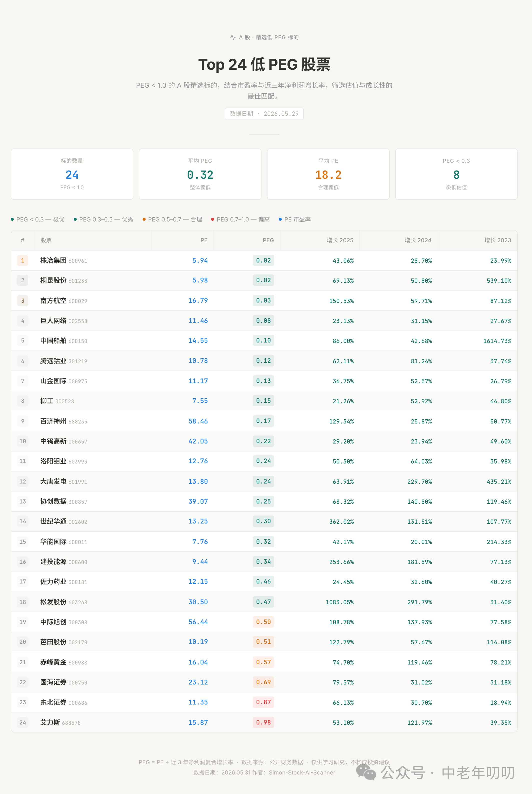Select the 数据日期 2026.05.29 badge
Viewport: 532px width, 794px height.
click(264, 114)
